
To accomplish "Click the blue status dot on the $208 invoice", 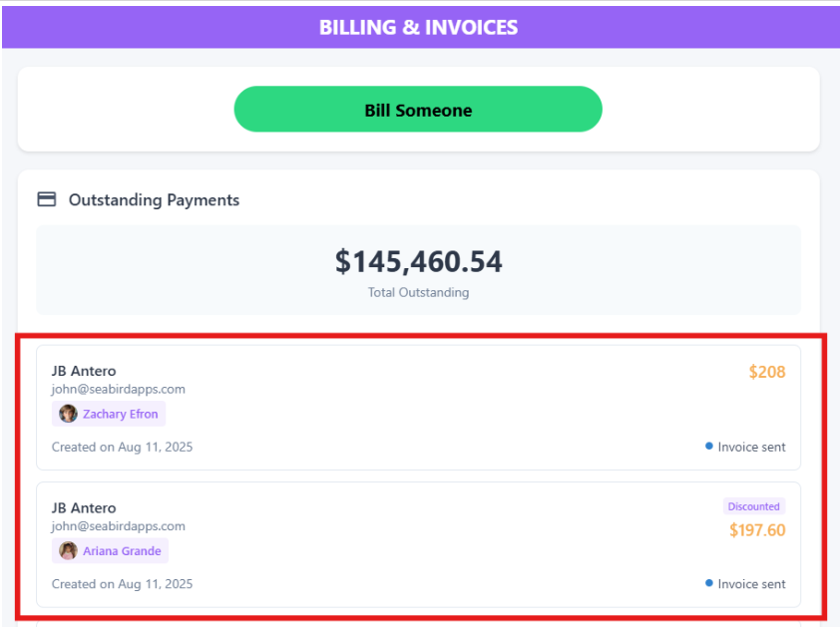I will (x=708, y=446).
